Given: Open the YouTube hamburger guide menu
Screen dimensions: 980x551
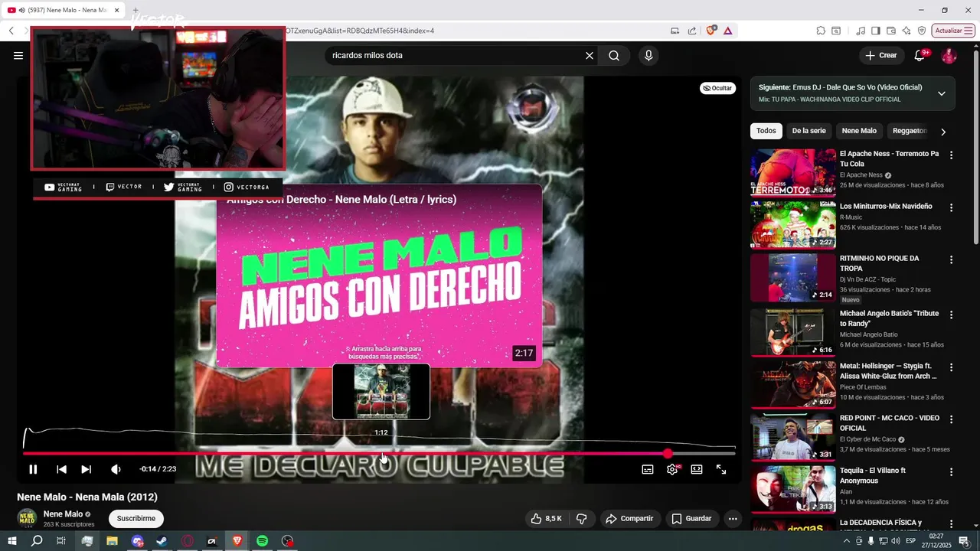Looking at the screenshot, I should [18, 55].
